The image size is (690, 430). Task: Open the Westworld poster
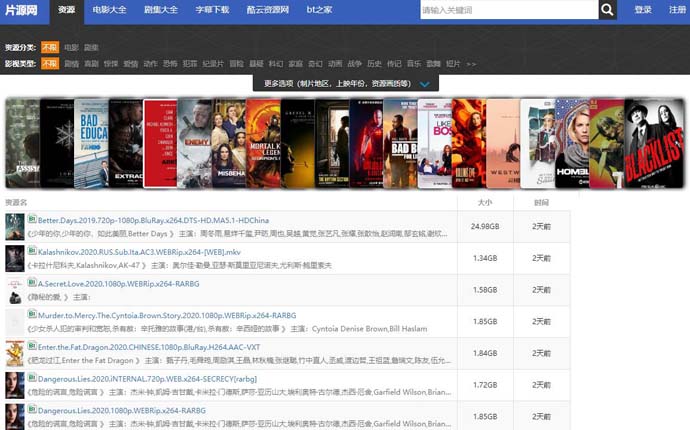[503, 143]
